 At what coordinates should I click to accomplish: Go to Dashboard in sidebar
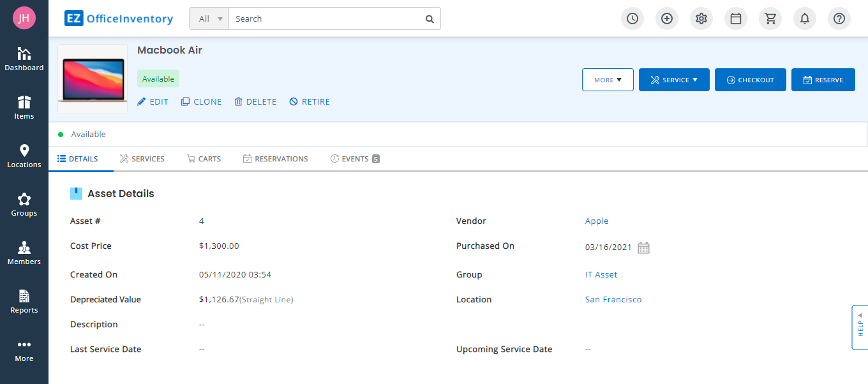click(24, 59)
